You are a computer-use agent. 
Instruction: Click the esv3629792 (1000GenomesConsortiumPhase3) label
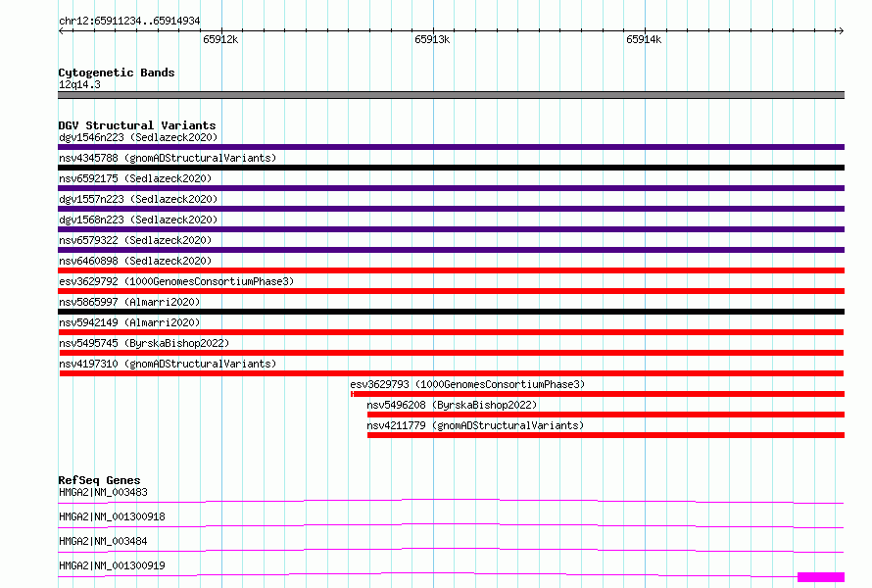coord(176,281)
